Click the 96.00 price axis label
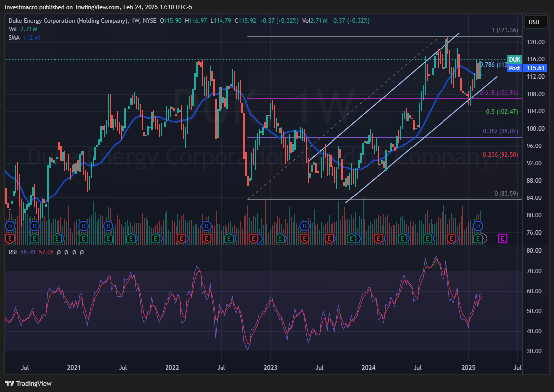The image size is (554, 392). pyautogui.click(x=535, y=146)
